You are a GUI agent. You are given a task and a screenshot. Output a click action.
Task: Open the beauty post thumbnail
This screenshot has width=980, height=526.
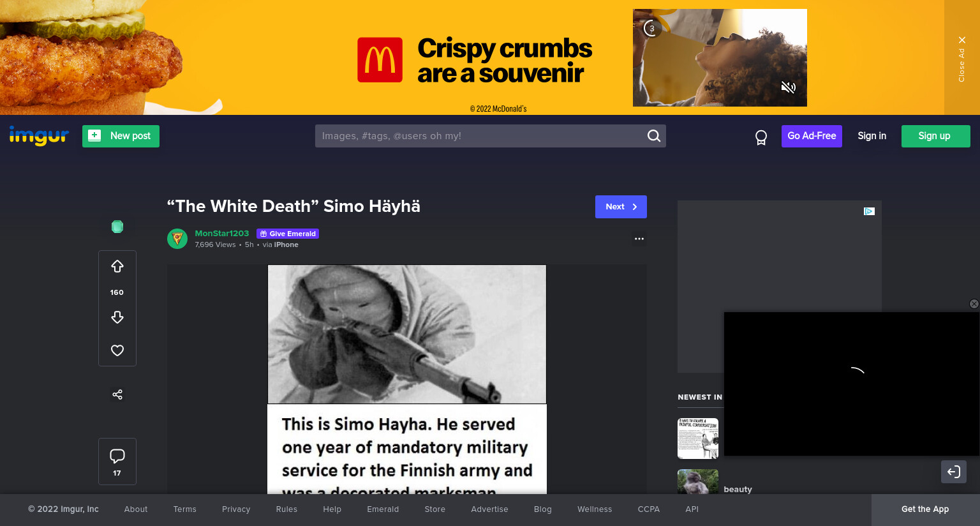point(698,482)
